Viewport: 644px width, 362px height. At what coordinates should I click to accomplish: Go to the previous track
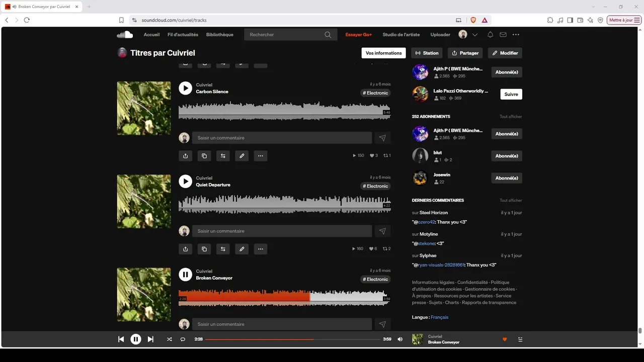pyautogui.click(x=121, y=339)
